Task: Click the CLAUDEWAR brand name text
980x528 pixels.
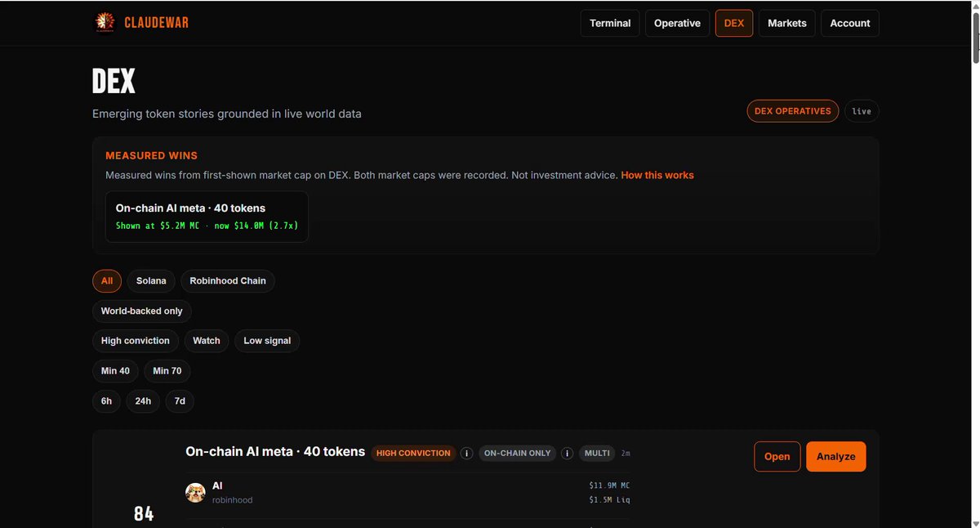Action: pyautogui.click(x=156, y=23)
